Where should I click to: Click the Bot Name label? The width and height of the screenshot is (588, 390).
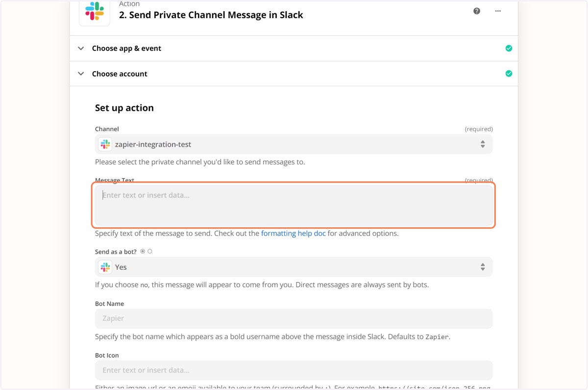point(109,304)
